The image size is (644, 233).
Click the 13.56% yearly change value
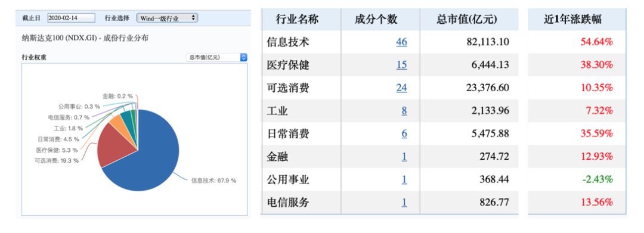pyautogui.click(x=597, y=203)
